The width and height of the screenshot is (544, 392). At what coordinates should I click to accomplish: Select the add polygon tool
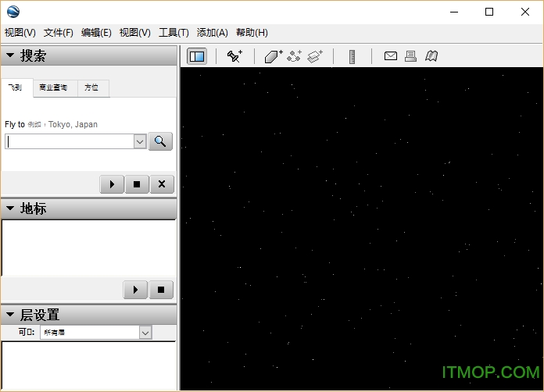click(x=273, y=56)
